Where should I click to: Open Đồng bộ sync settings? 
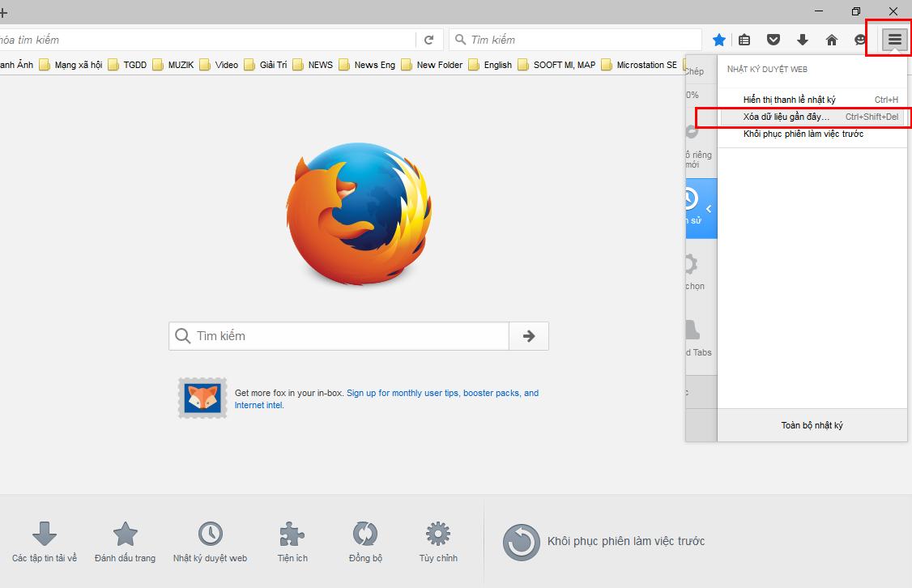[x=365, y=542]
